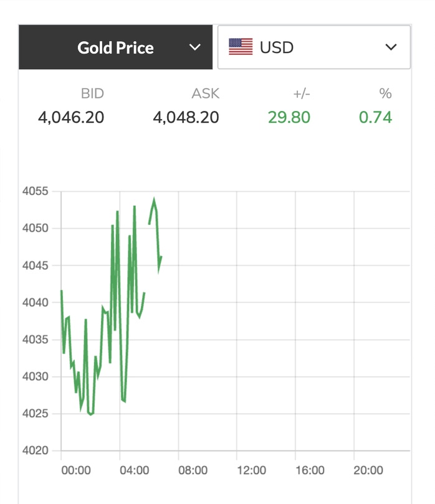Open the USD currency dropdown
Viewport: 435px width, 504px height.
point(313,47)
